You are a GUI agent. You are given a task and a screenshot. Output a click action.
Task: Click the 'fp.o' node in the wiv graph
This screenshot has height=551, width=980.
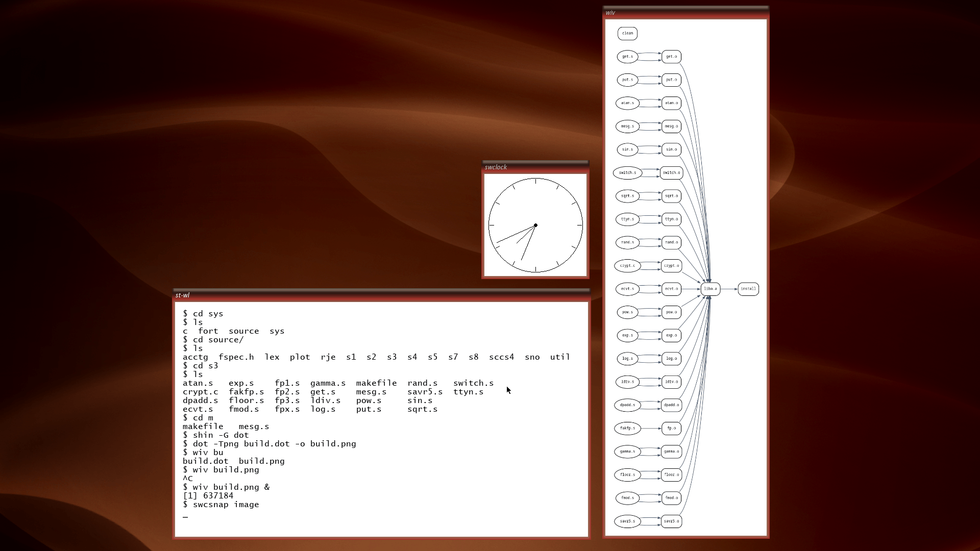pyautogui.click(x=671, y=428)
